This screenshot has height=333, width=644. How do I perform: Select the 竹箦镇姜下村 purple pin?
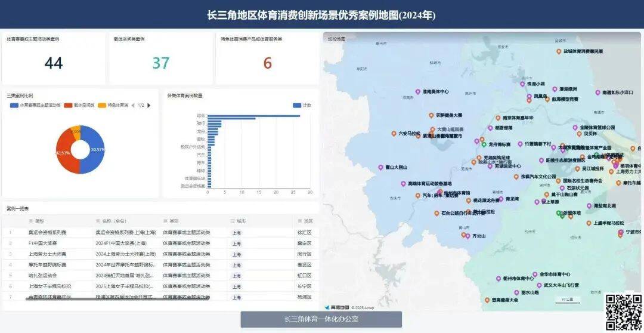(520, 144)
